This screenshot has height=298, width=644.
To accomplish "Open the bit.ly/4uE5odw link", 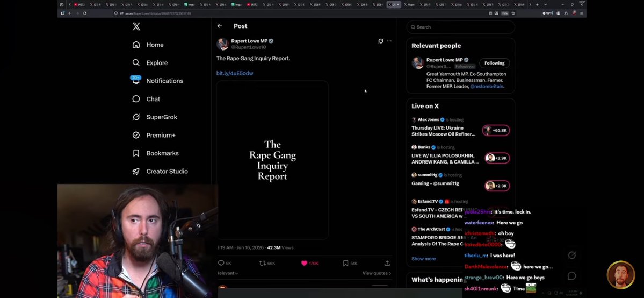I will pyautogui.click(x=235, y=73).
